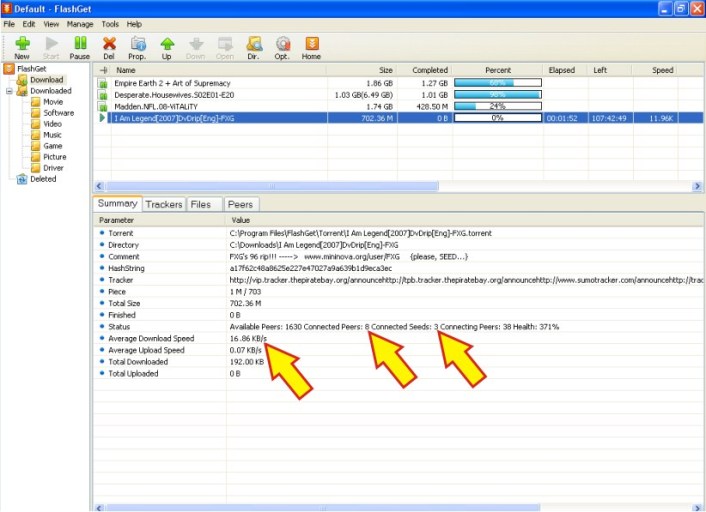Select the I Am Legend[2007]DvDrip row
706x512 pixels.
point(398,118)
